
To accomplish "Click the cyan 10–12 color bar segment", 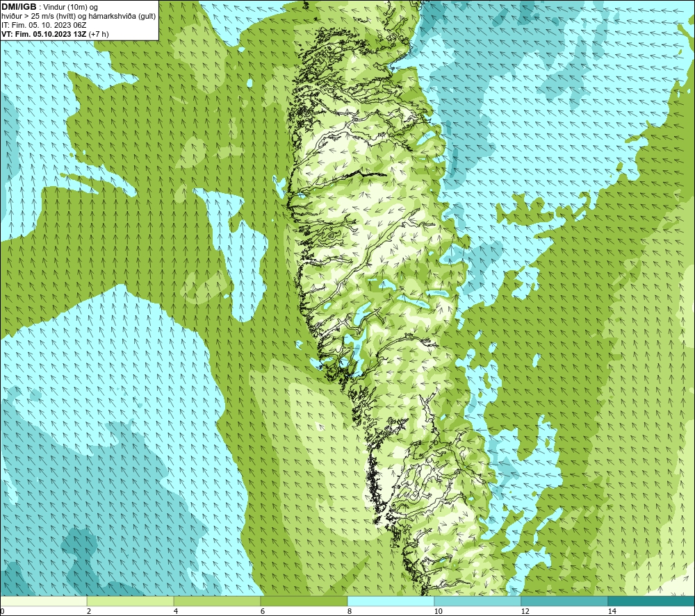I will point(478,601).
